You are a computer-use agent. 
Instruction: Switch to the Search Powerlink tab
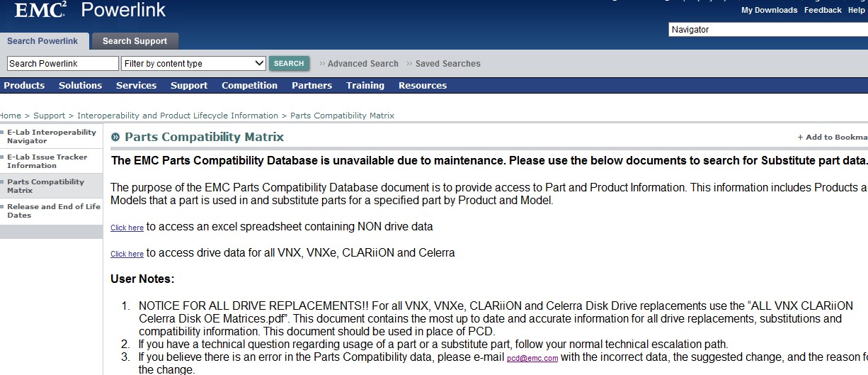[44, 41]
